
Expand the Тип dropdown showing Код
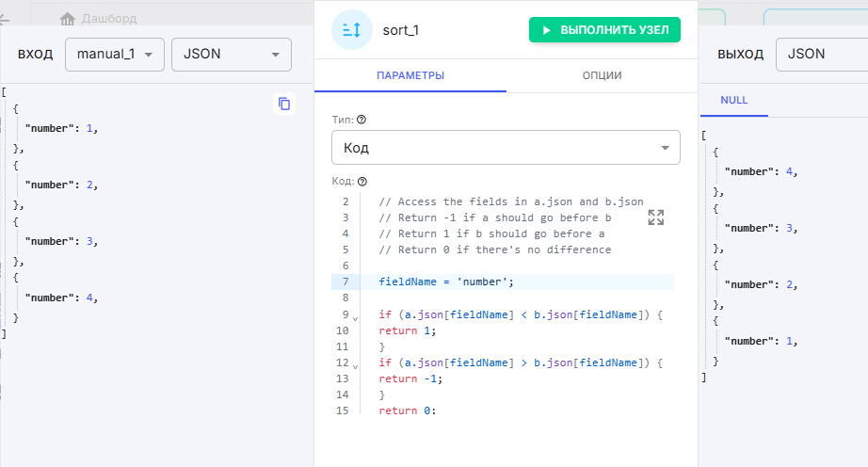tap(506, 148)
